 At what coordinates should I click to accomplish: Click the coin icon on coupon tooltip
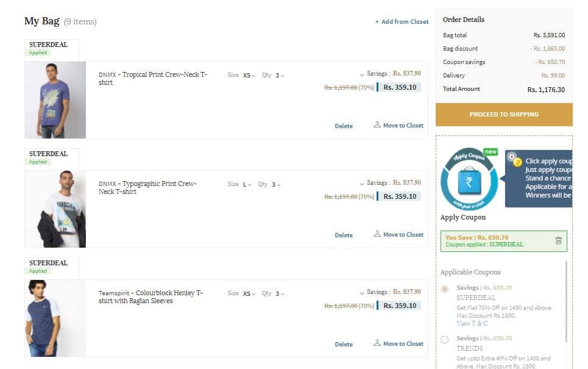514,160
